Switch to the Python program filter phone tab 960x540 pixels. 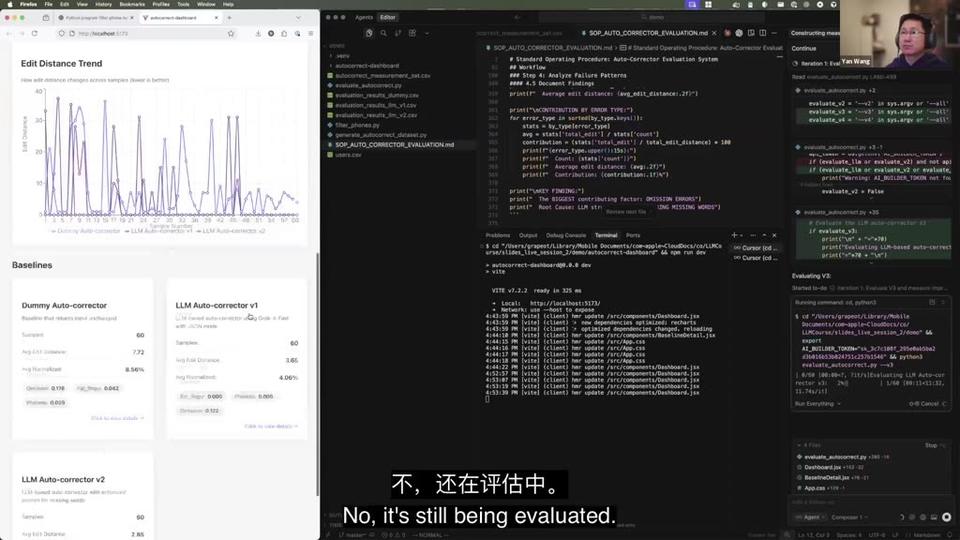[96, 18]
